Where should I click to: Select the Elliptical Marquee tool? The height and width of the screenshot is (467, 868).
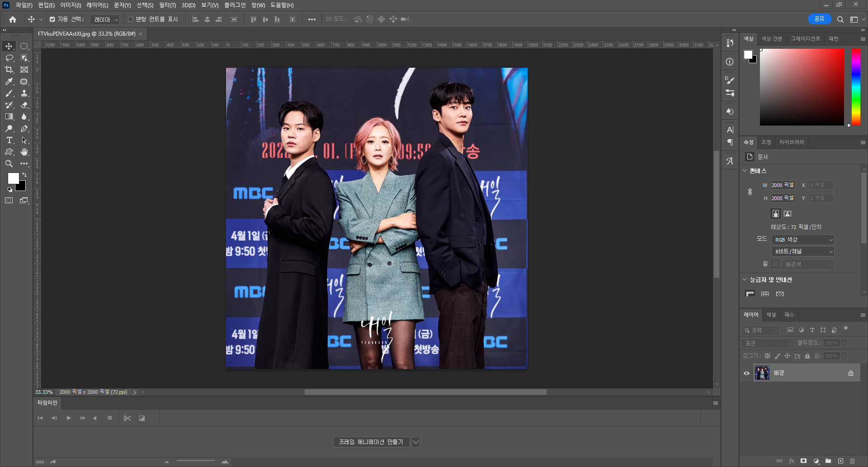[x=24, y=46]
